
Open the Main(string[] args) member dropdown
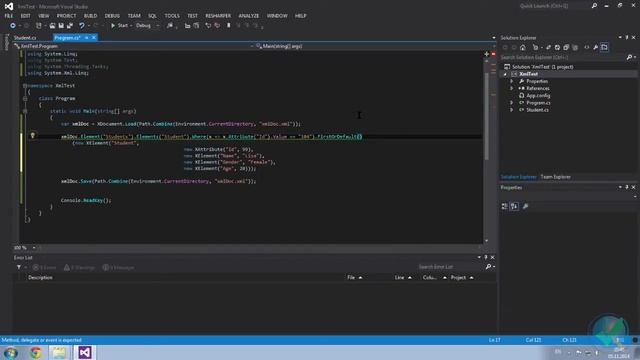[x=376, y=47]
